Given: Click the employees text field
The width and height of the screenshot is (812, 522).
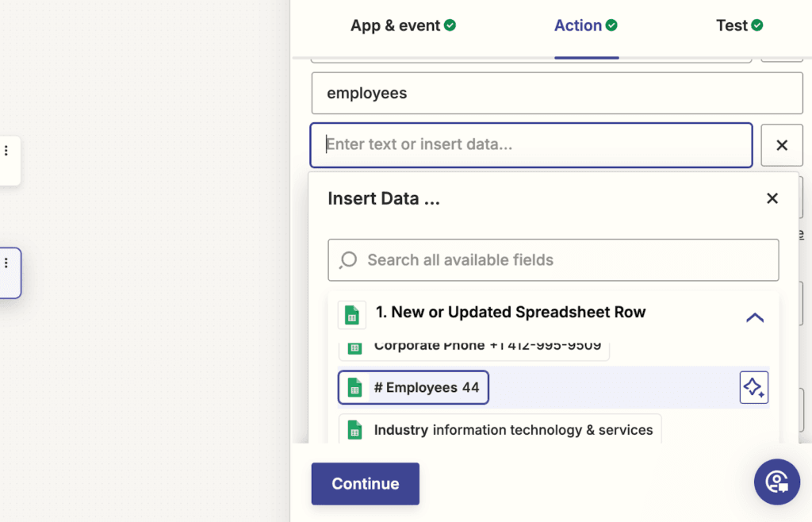Looking at the screenshot, I should (557, 94).
